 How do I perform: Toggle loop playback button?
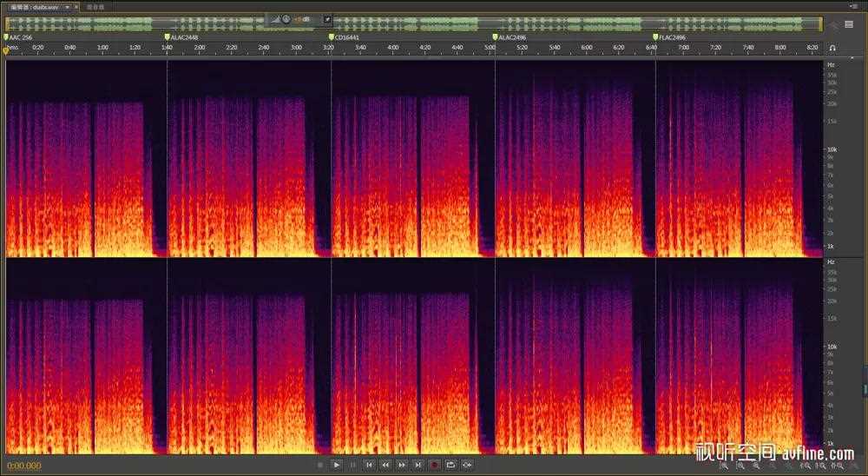coord(450,465)
